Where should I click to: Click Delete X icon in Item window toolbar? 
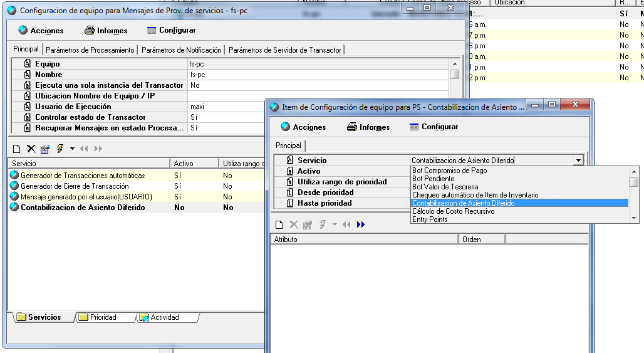coord(293,225)
